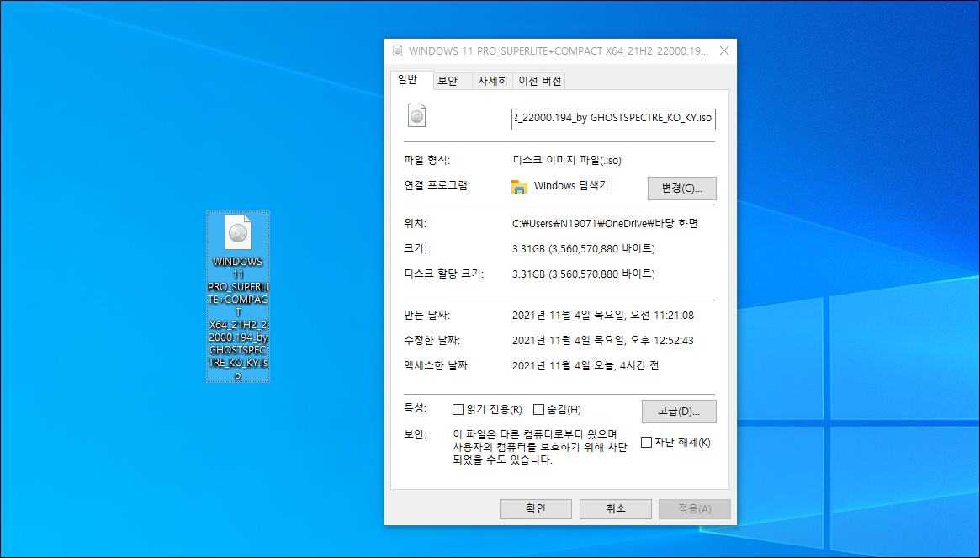Confirm with the 확인 button

click(x=536, y=508)
